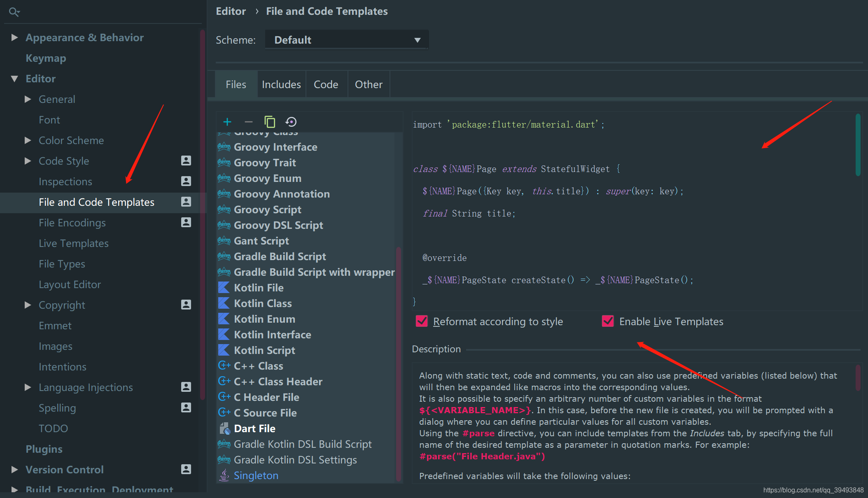
Task: Expand the Version Control section
Action: click(x=14, y=470)
